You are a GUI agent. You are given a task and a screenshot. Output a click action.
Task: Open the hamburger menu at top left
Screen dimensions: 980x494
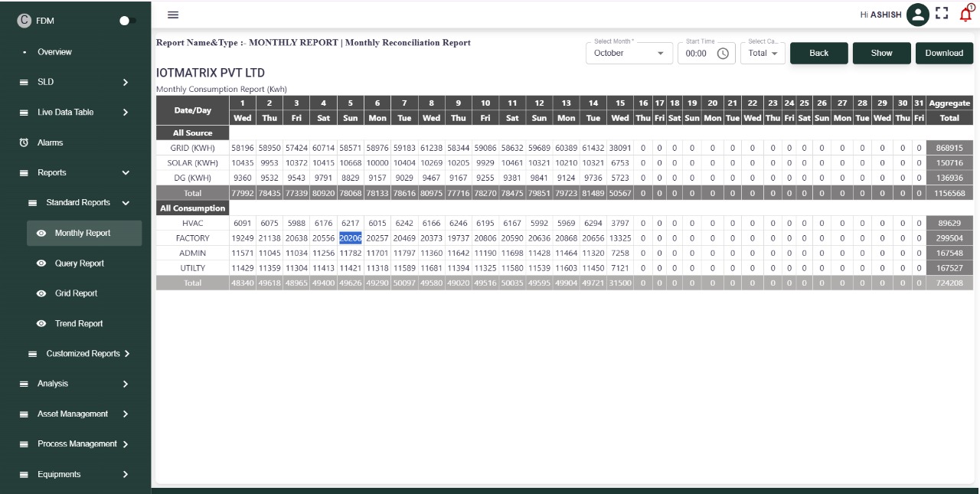click(x=174, y=13)
